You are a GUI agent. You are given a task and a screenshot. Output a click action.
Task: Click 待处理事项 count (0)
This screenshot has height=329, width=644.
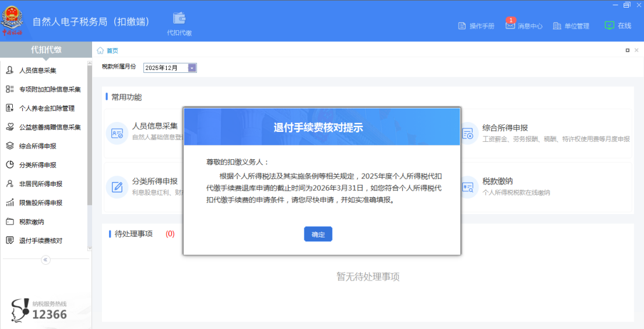(170, 233)
